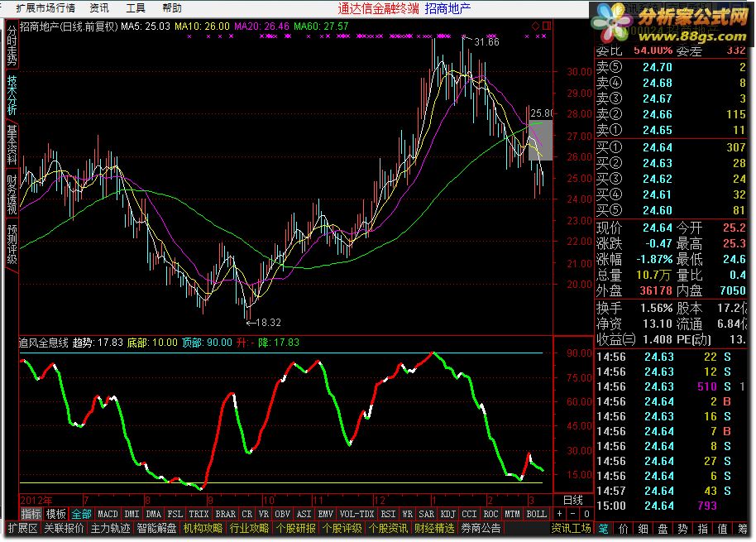This screenshot has width=756, height=542.
Task: Select the 价 tab in quote panel
Action: (x=624, y=529)
